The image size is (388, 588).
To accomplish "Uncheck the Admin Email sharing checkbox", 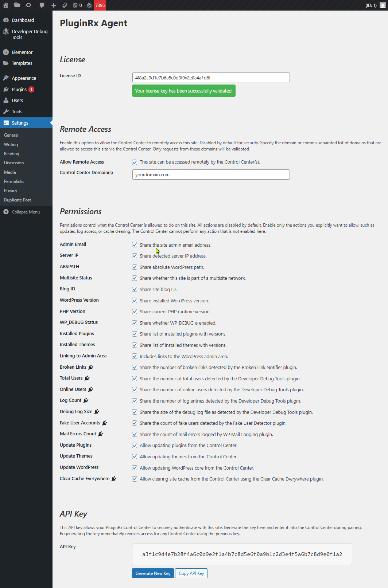I will click(x=135, y=245).
